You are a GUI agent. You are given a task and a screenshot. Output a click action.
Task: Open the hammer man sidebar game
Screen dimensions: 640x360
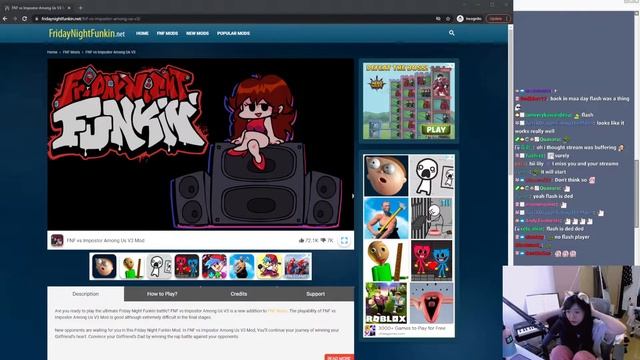pyautogui.click(x=386, y=218)
